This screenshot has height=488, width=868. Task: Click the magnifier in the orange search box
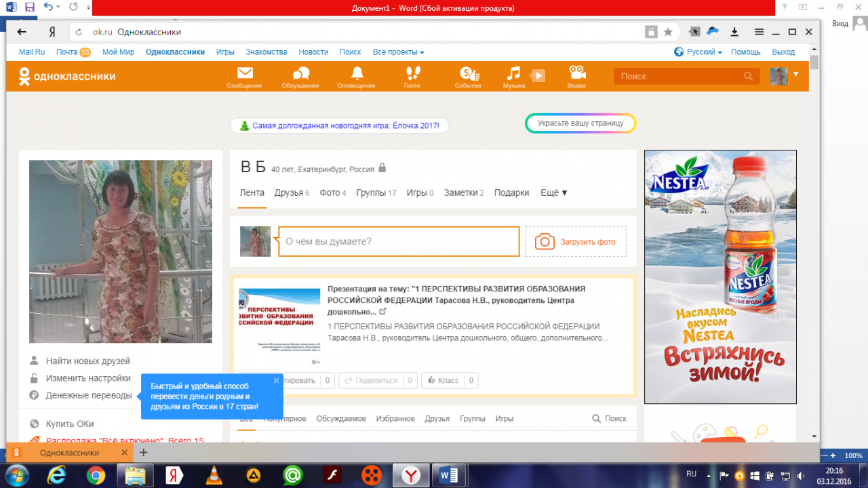(x=749, y=77)
